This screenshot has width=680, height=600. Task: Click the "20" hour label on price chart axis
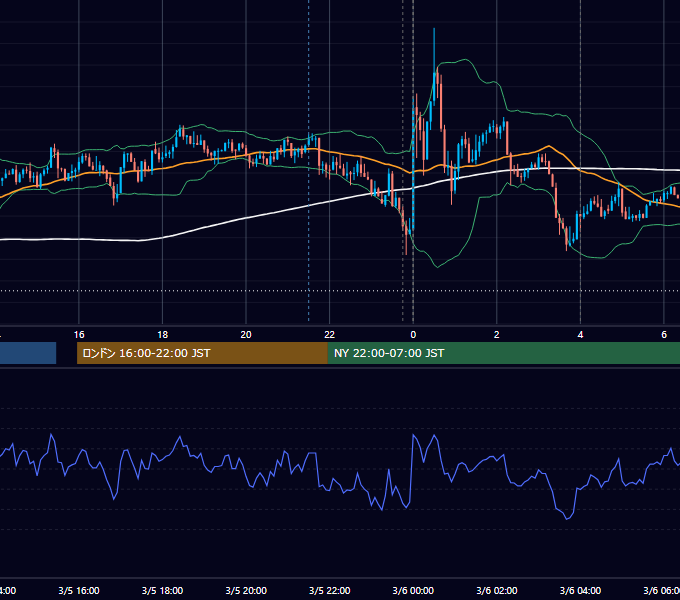(246, 335)
